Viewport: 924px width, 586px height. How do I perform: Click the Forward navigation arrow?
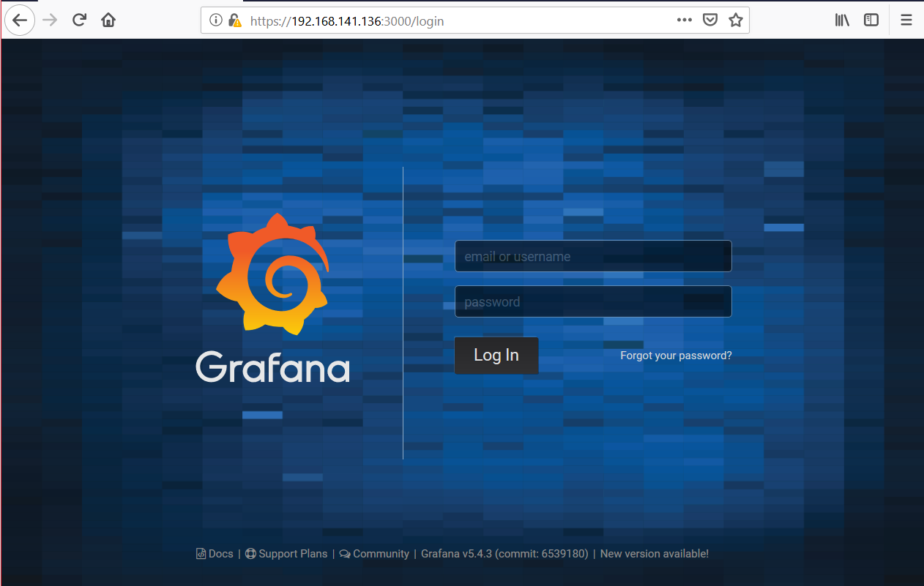click(x=50, y=20)
